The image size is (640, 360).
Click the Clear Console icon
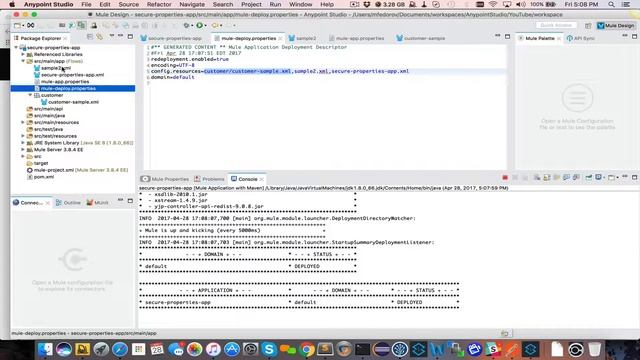click(x=537, y=178)
